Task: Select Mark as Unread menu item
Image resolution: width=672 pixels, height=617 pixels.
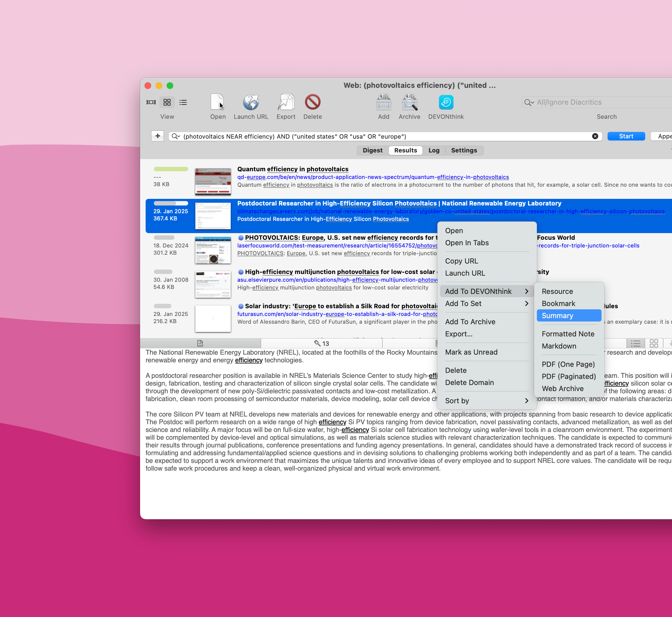Action: tap(487, 352)
